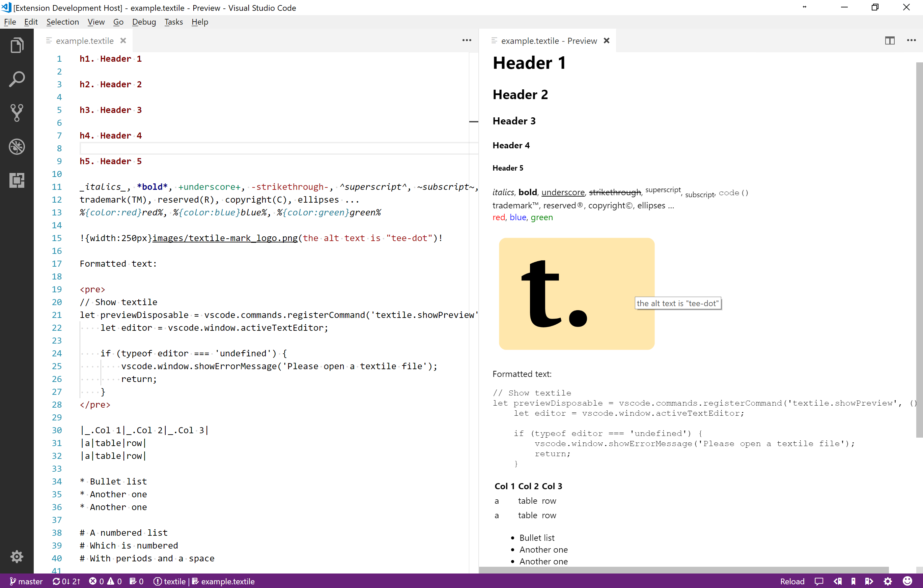Click the master branch in status bar
The image size is (923, 588).
coord(26,581)
